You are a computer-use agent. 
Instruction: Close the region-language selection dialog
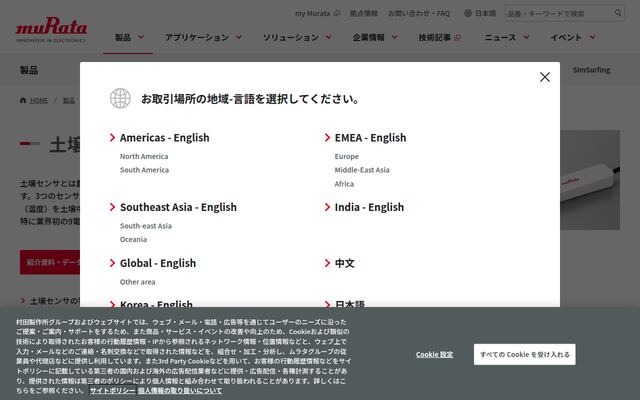click(x=544, y=77)
